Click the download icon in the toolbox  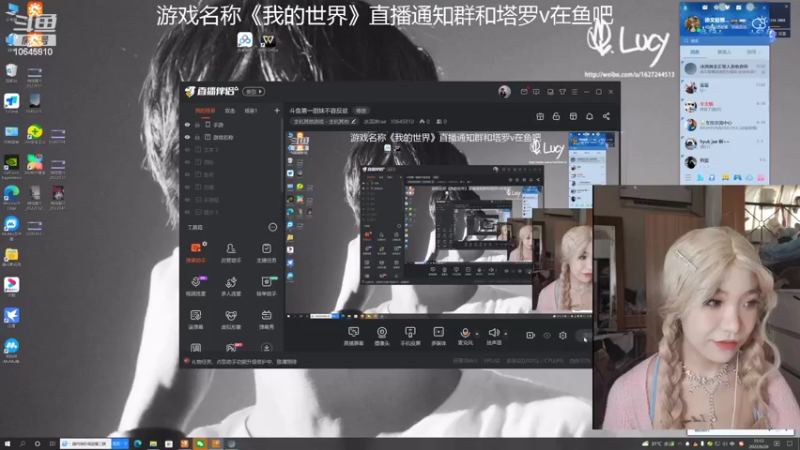pos(266,347)
